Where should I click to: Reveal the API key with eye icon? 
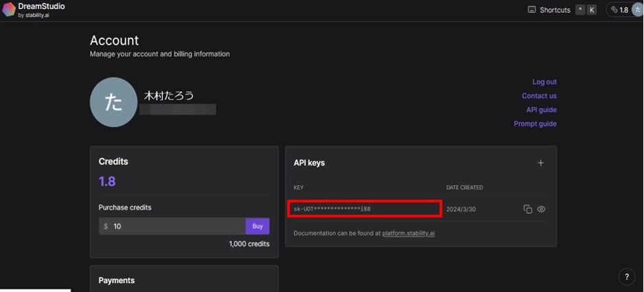point(541,209)
